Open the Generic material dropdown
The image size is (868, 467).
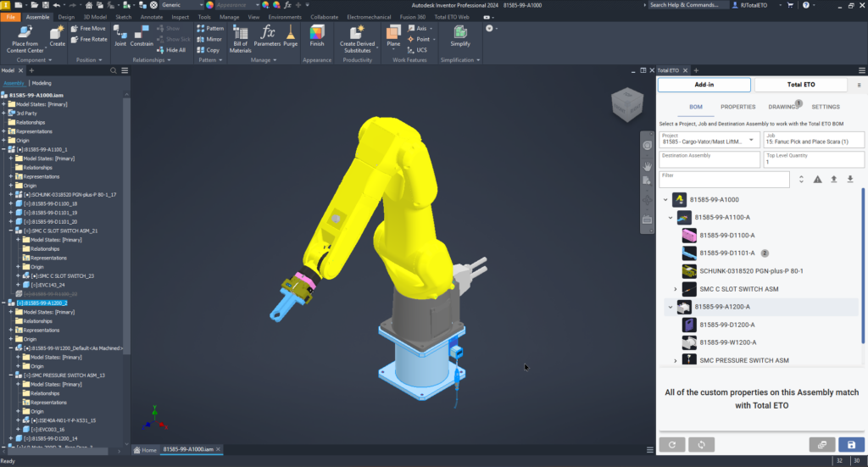[181, 5]
